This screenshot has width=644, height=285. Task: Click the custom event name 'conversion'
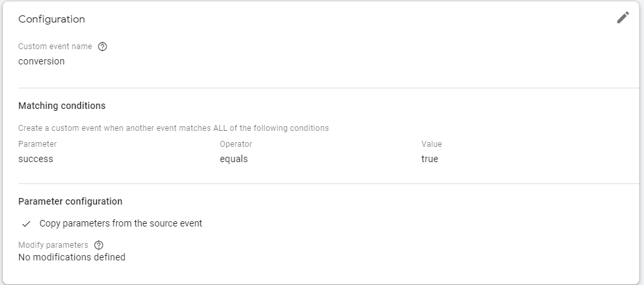click(x=42, y=61)
